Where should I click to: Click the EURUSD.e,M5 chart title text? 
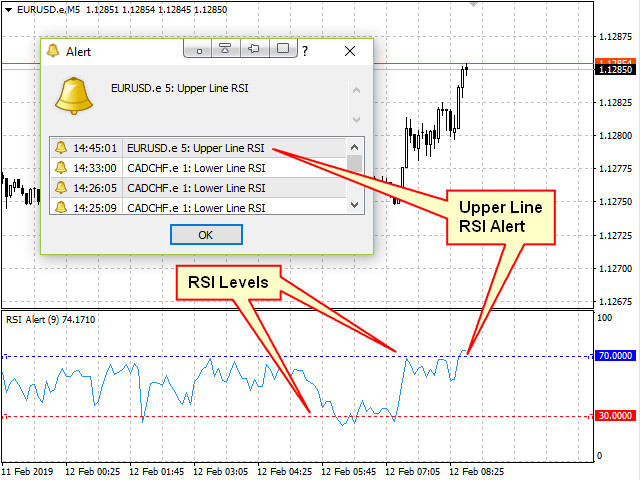(x=48, y=10)
